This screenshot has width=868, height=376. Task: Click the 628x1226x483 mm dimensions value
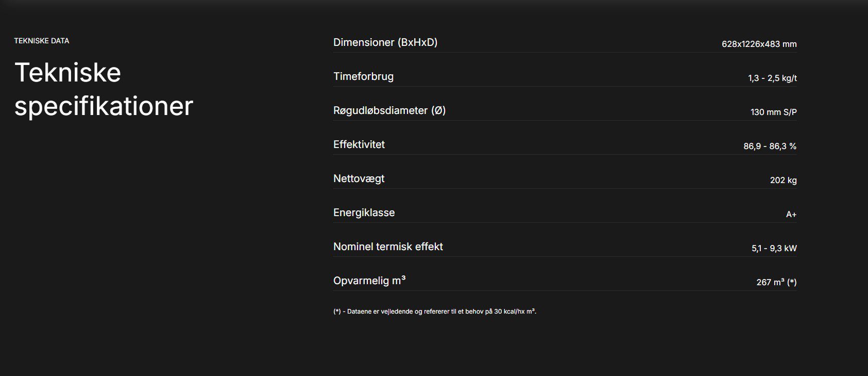pos(759,44)
